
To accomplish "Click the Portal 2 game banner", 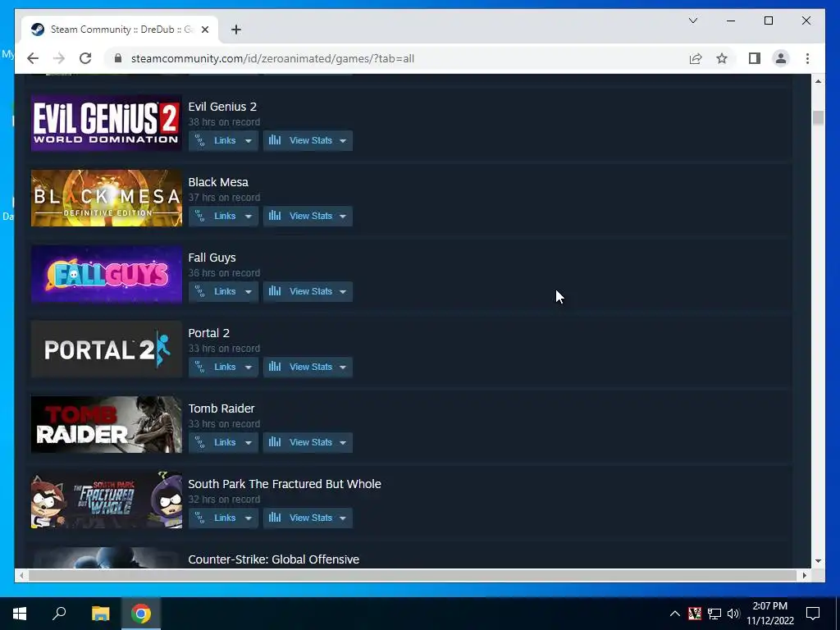I will [x=107, y=349].
